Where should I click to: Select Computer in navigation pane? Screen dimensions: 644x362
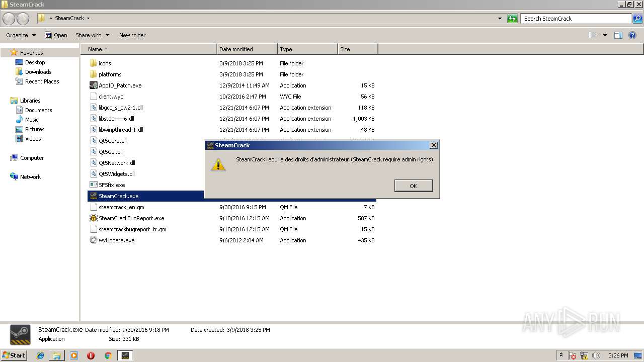32,158
